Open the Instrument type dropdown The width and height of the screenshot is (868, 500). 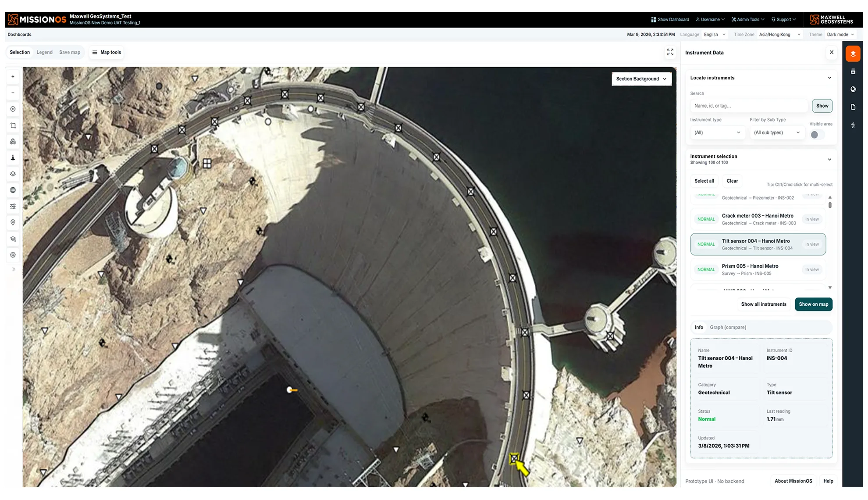pos(717,132)
